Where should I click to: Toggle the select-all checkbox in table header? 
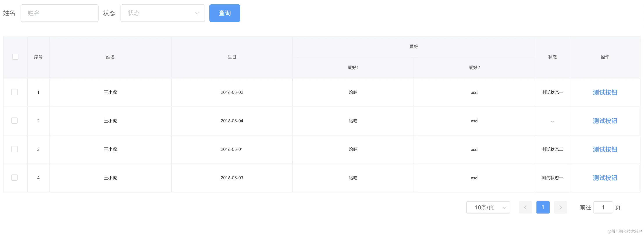click(x=15, y=57)
